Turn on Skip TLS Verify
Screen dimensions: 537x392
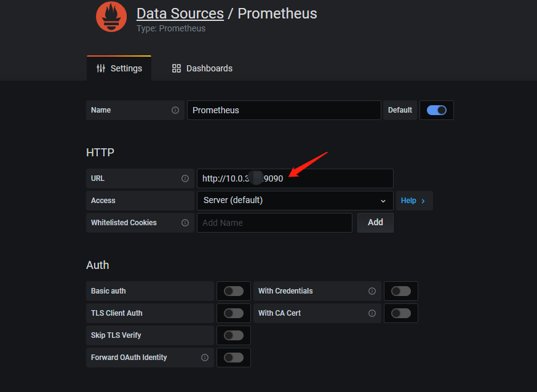click(x=234, y=335)
